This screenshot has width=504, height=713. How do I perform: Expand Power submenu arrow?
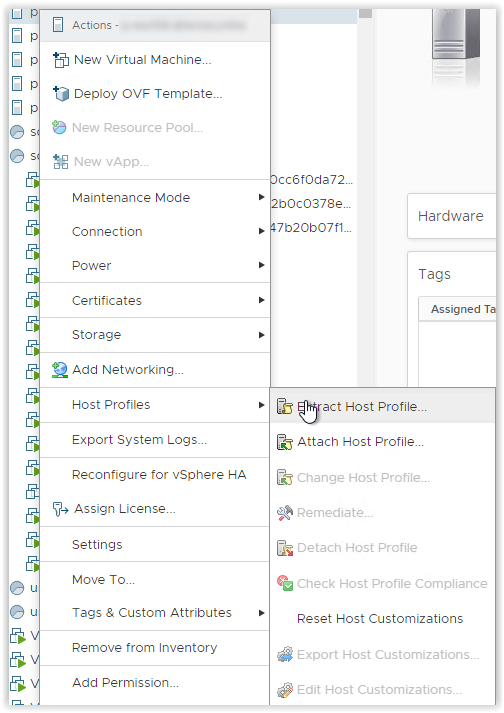(x=261, y=265)
